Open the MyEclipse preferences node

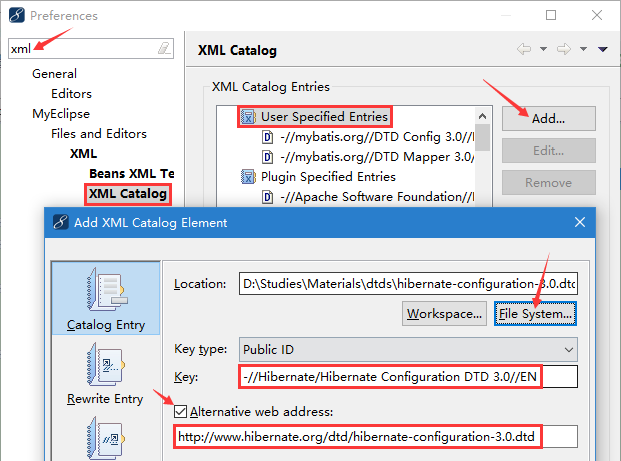(x=61, y=114)
